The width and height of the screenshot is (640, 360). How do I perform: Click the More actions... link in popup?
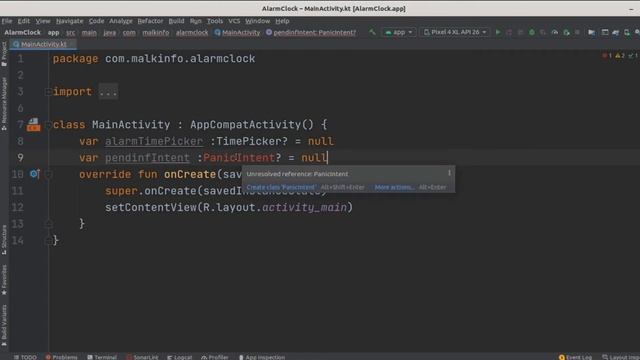click(x=394, y=187)
